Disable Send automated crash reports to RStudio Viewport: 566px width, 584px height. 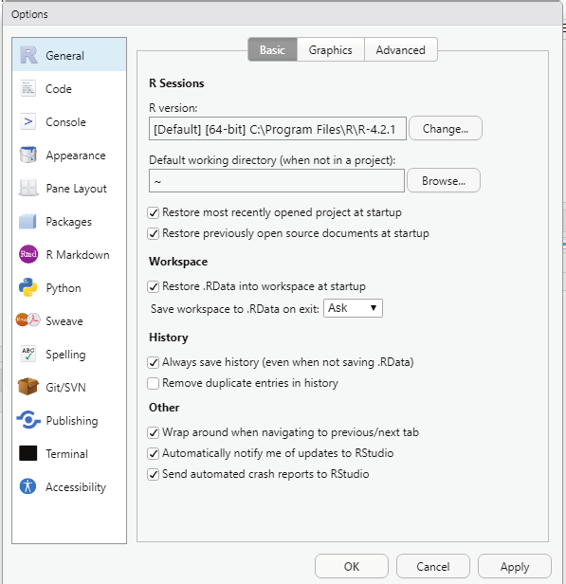click(153, 474)
